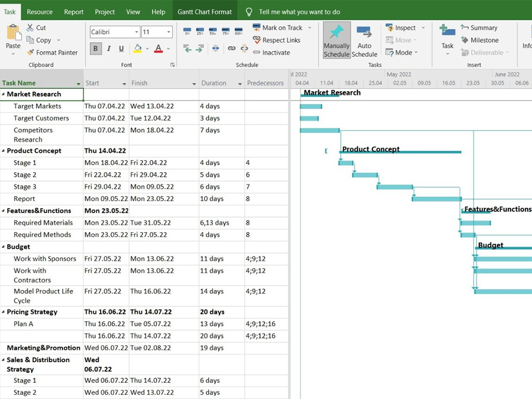Select the Format Painter tool
Viewport: 532px width, 399px height.
(x=52, y=53)
